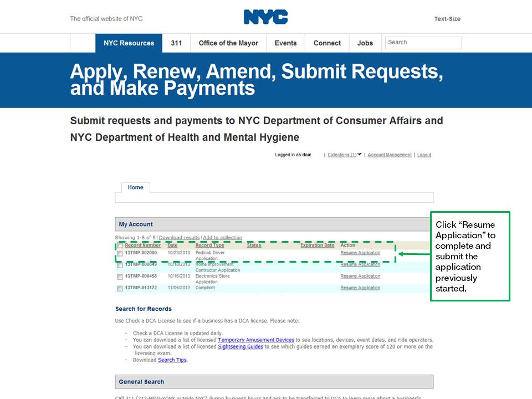The height and width of the screenshot is (399, 532).
Task: Click Resume Application for Pedicab Driver
Action: tap(360, 253)
